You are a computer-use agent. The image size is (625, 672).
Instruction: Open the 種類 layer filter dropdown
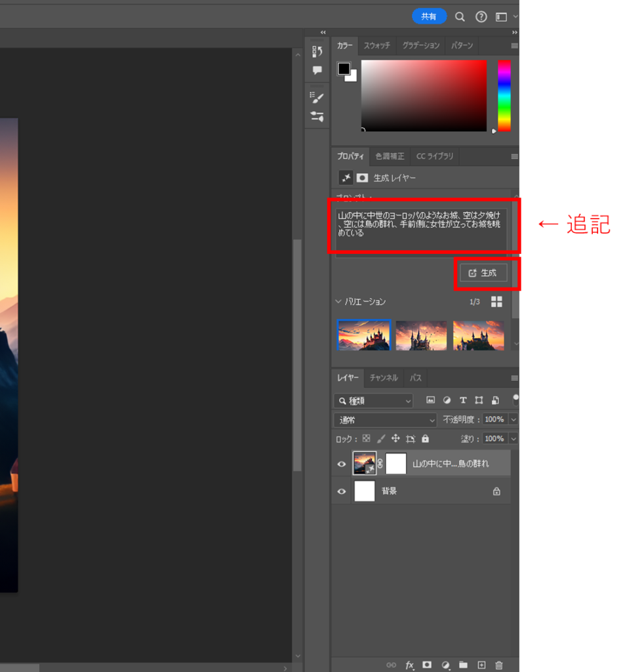point(373,400)
